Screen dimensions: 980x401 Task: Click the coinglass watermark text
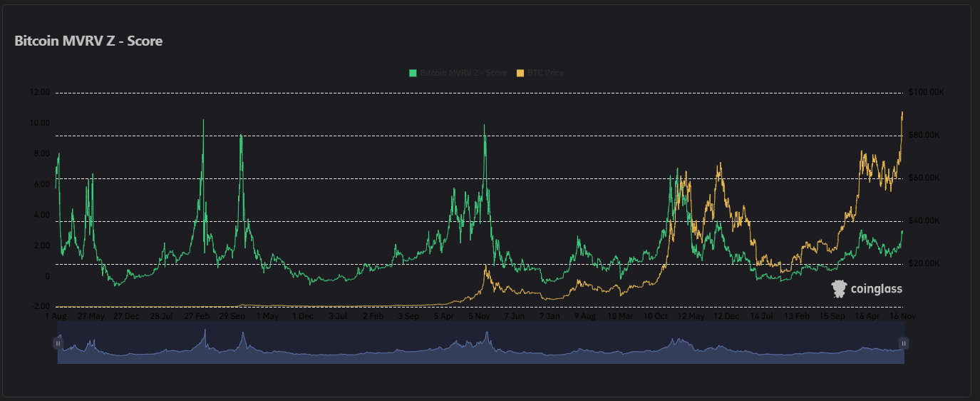point(875,289)
